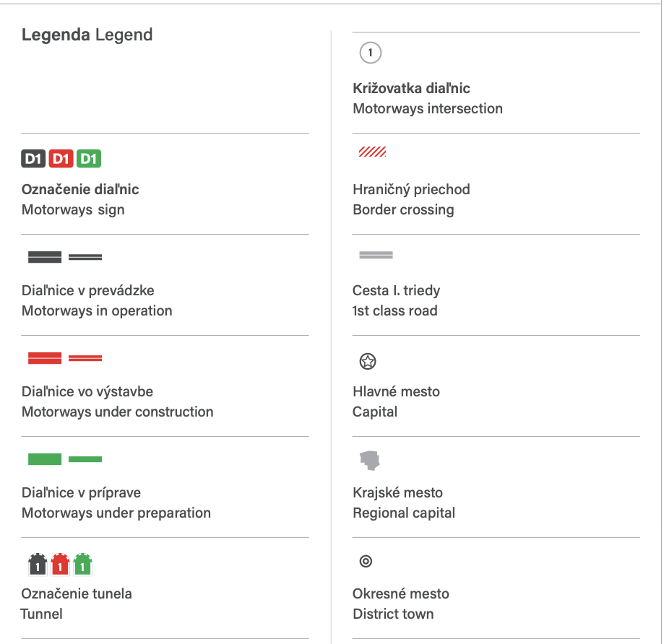
Task: Click the Križovatka diaľnic label
Action: coord(411,88)
